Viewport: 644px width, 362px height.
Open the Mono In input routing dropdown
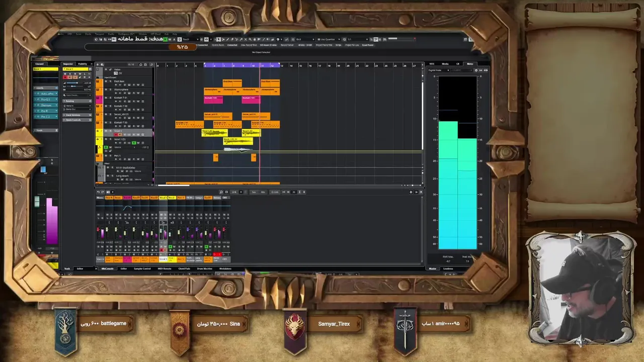[x=77, y=106]
